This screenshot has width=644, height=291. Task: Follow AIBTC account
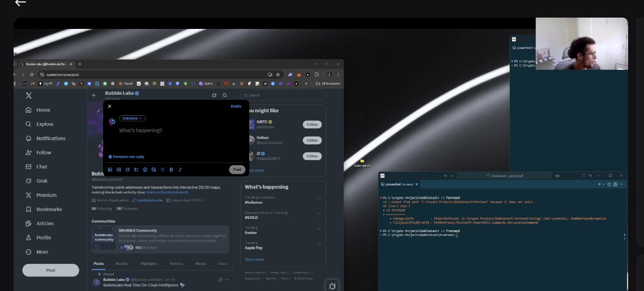pyautogui.click(x=312, y=124)
